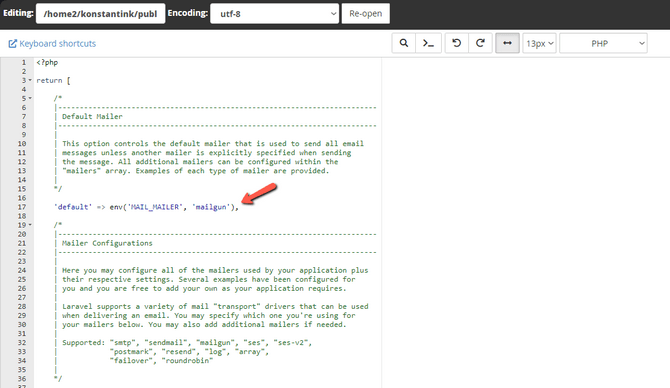Click 'MAIL_MAILER' on line 17

pyautogui.click(x=155, y=207)
